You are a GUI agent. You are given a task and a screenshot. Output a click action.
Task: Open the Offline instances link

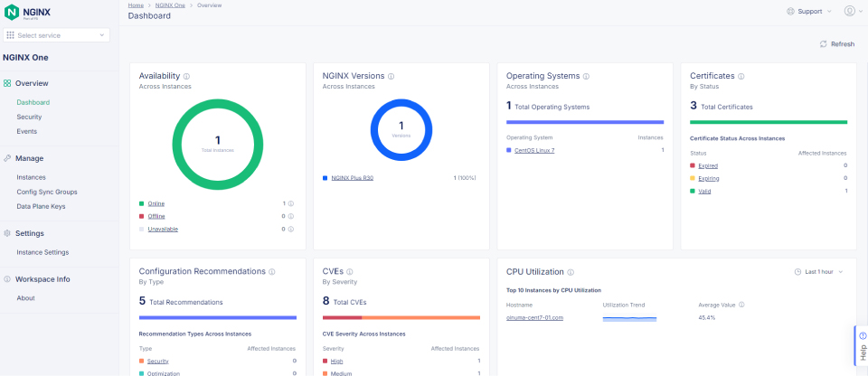coord(156,217)
